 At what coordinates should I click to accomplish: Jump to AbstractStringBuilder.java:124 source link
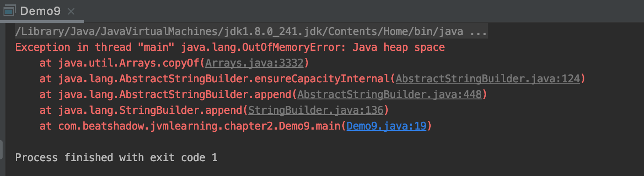pos(488,79)
